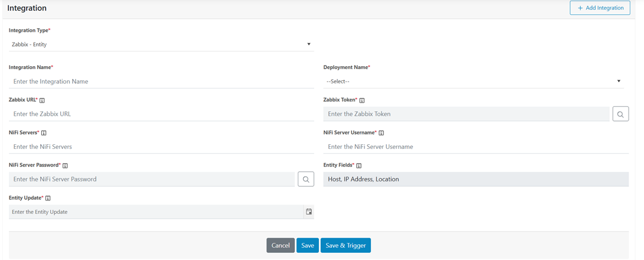Click the Save button
644x260 pixels.
[307, 245]
